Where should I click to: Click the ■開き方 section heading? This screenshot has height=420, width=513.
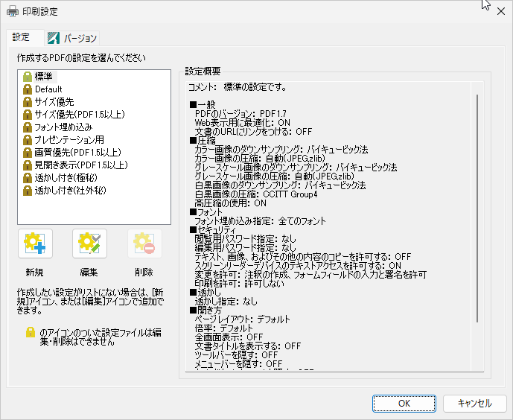click(x=205, y=311)
